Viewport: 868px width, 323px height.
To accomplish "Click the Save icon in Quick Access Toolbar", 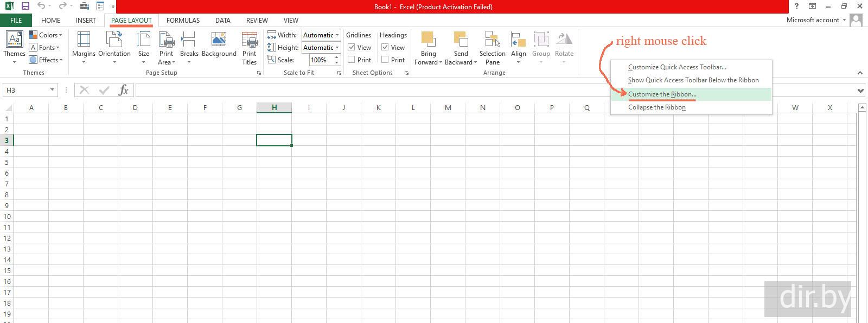I will click(x=25, y=7).
